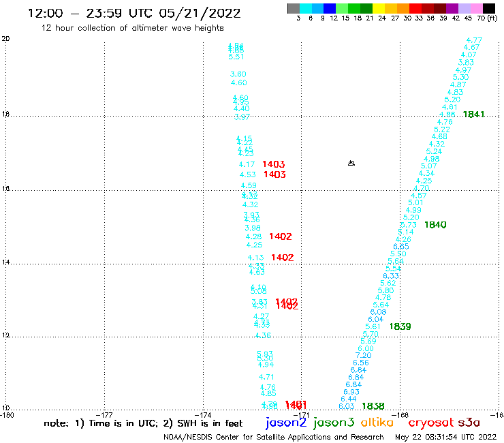Click the 5.22 wave height value
This screenshot has height=443, width=504.
[442, 129]
